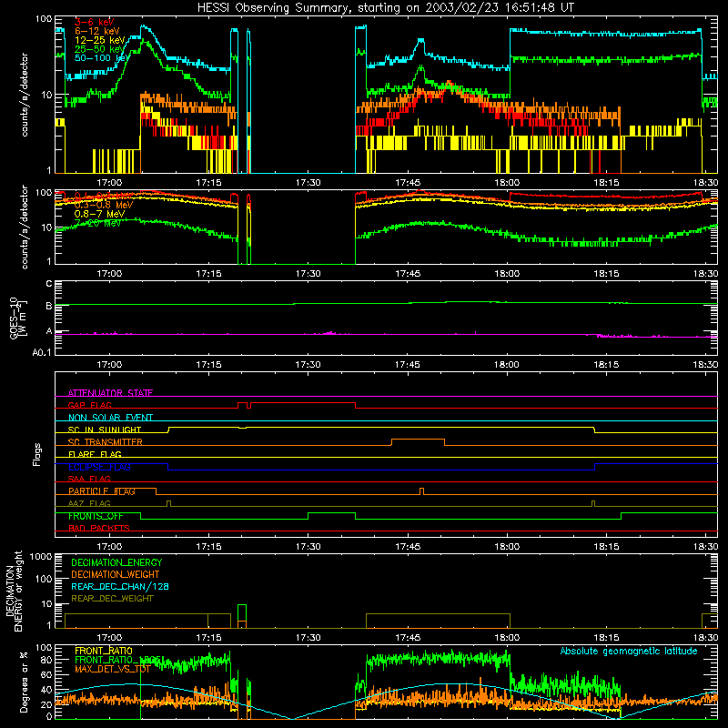Viewport: 728px width, 728px height.
Task: Click the raised SC_TRANSMITTER flag segment
Action: 418,440
